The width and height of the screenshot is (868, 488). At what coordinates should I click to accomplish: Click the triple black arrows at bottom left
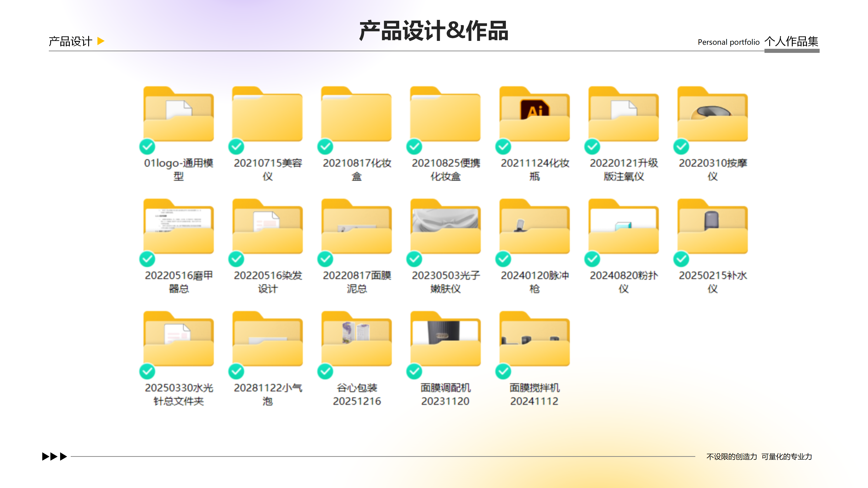pos(54,456)
